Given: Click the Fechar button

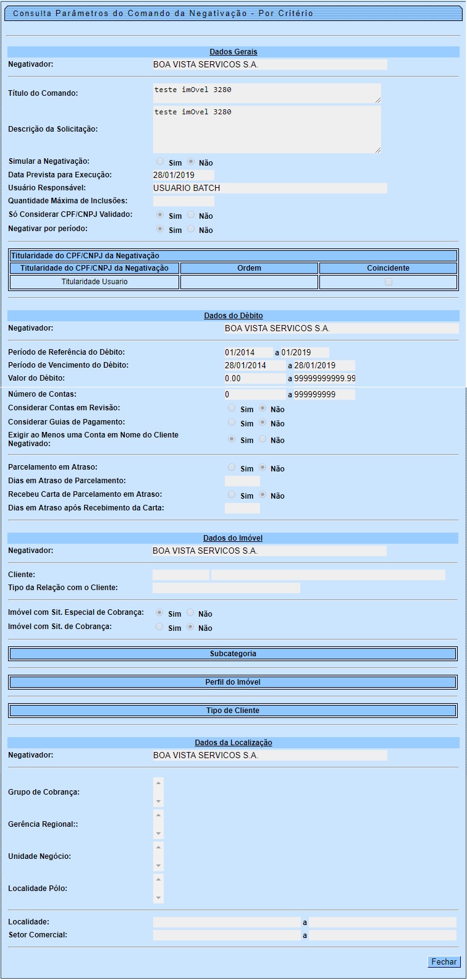Looking at the screenshot, I should 444,962.
